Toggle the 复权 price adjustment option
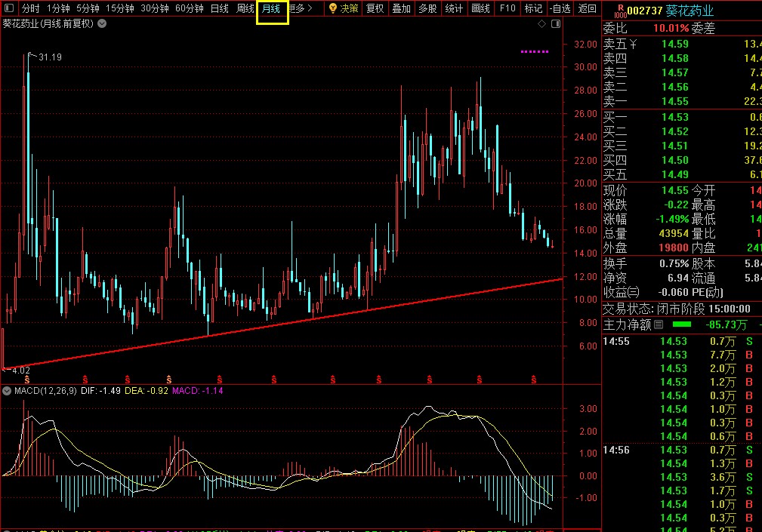Image resolution: width=762 pixels, height=532 pixels. 375,9
